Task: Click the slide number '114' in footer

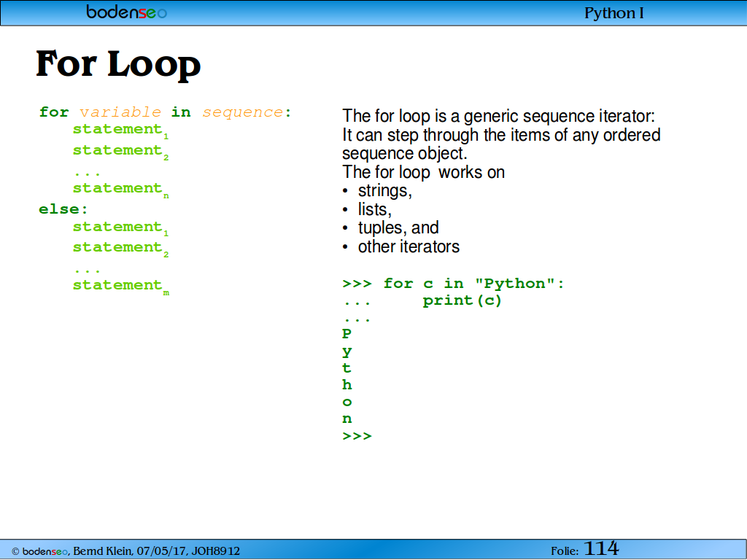Action: (601, 548)
